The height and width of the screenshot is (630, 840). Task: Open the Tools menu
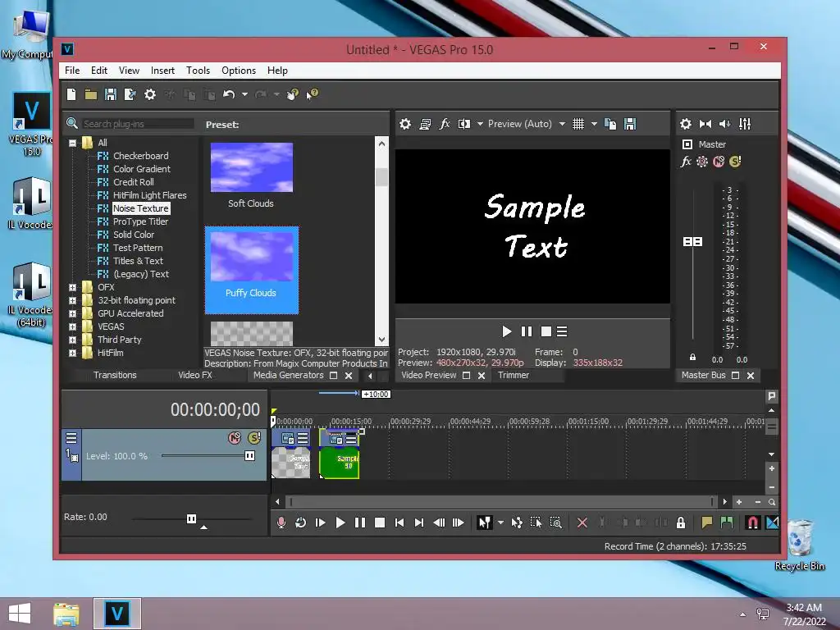coord(199,71)
